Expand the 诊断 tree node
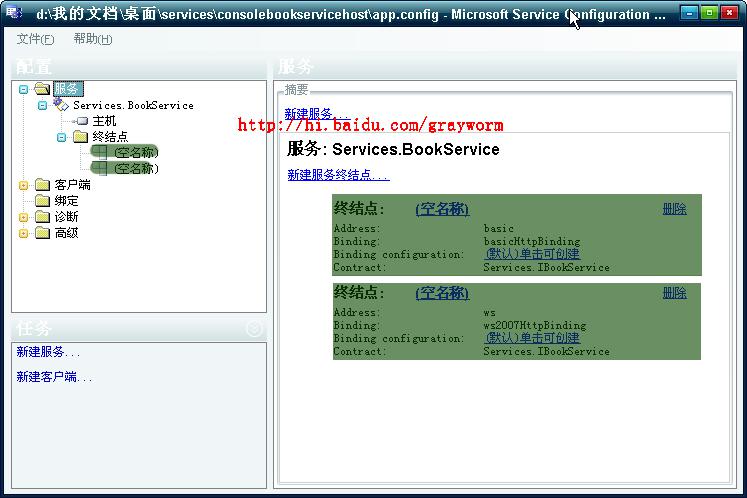747x498 pixels. coord(23,217)
